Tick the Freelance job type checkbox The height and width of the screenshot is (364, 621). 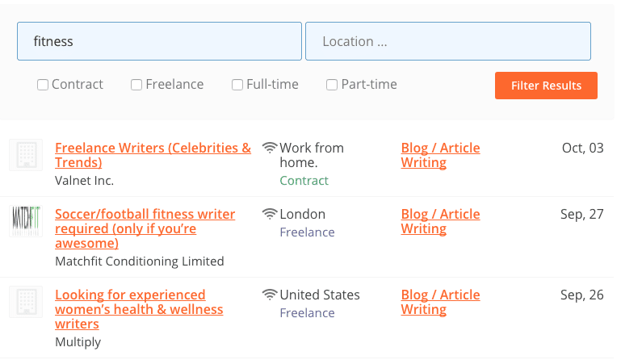[x=136, y=85]
